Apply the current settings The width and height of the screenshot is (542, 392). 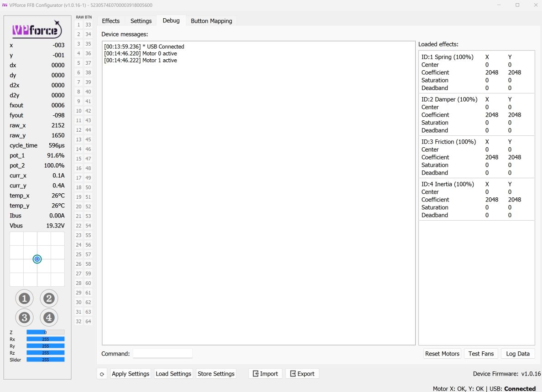pos(130,373)
